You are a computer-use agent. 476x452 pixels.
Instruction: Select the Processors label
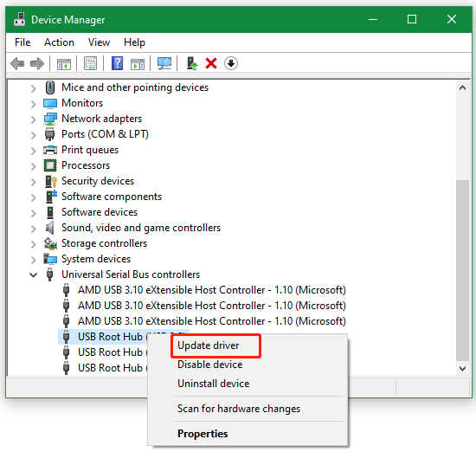86,165
